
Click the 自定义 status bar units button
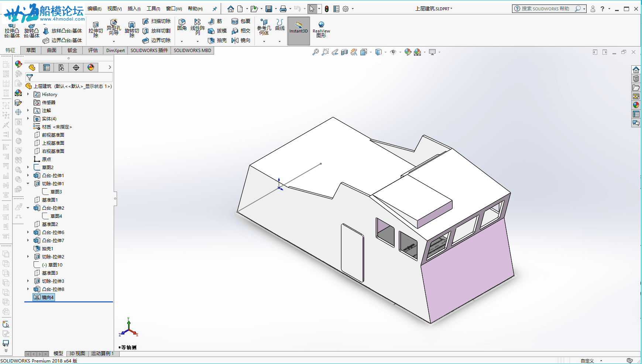coord(587,361)
